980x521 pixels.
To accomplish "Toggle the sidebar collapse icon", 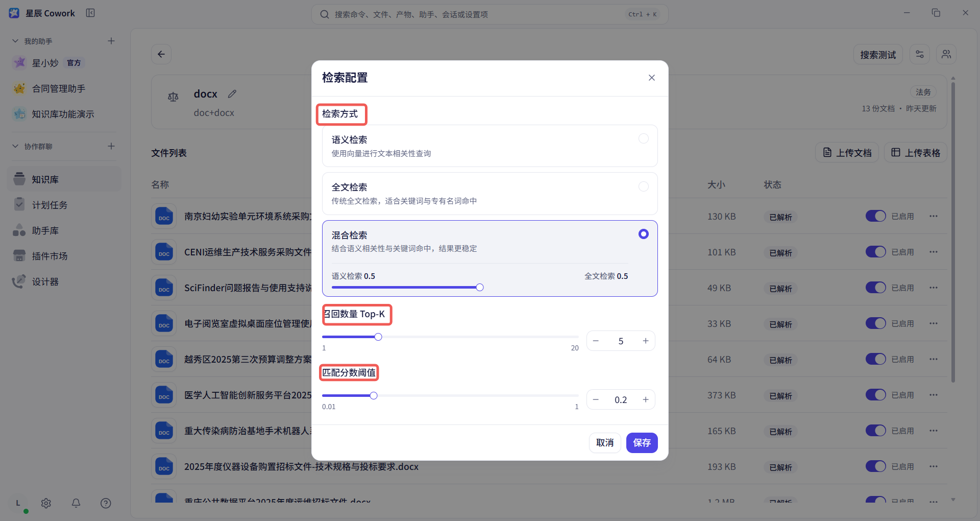I will pyautogui.click(x=90, y=13).
